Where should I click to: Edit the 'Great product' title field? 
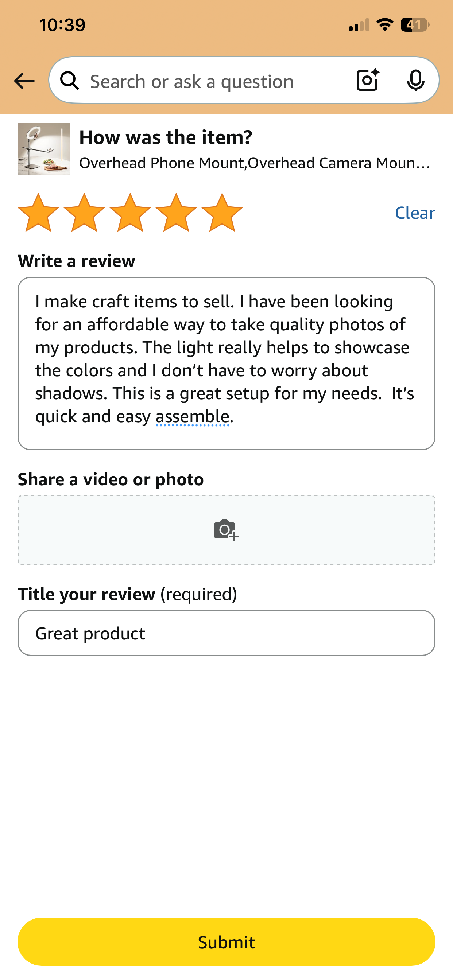click(226, 633)
